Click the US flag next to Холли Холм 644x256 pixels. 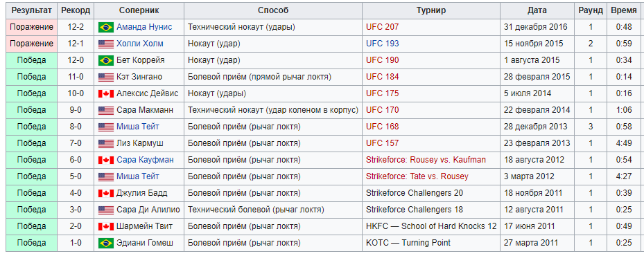tap(106, 44)
